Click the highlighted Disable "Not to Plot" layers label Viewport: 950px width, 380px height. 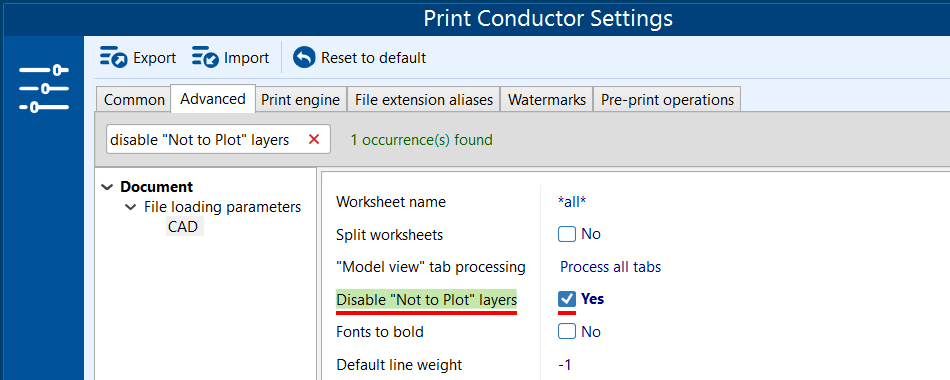(x=427, y=299)
